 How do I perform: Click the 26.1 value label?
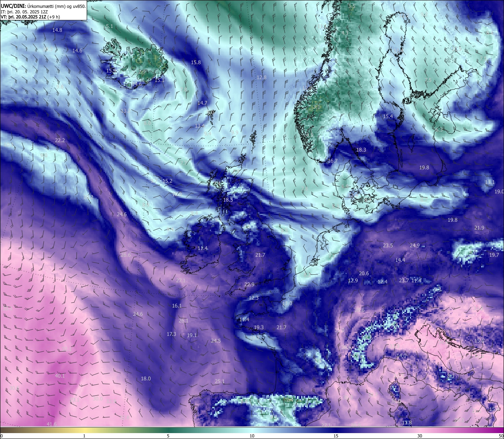(183, 320)
